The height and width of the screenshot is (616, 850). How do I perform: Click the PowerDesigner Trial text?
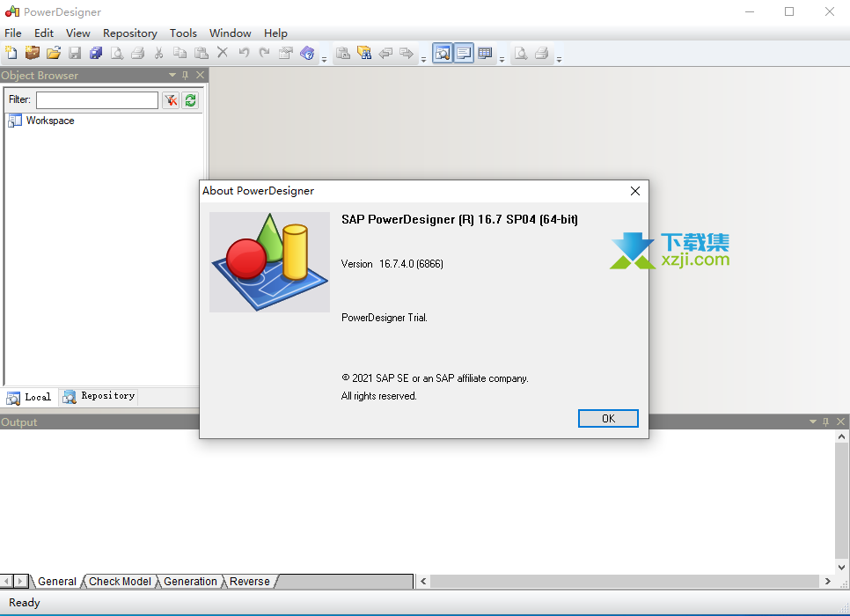coord(385,318)
